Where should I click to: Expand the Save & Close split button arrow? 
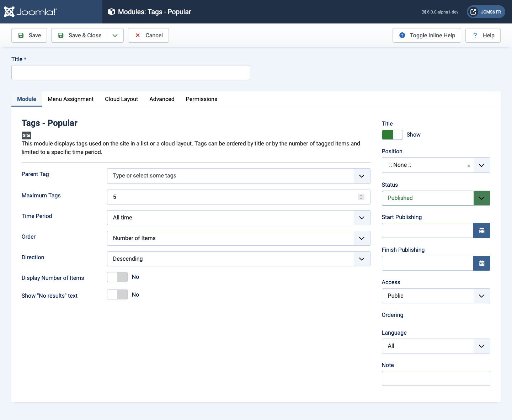114,35
